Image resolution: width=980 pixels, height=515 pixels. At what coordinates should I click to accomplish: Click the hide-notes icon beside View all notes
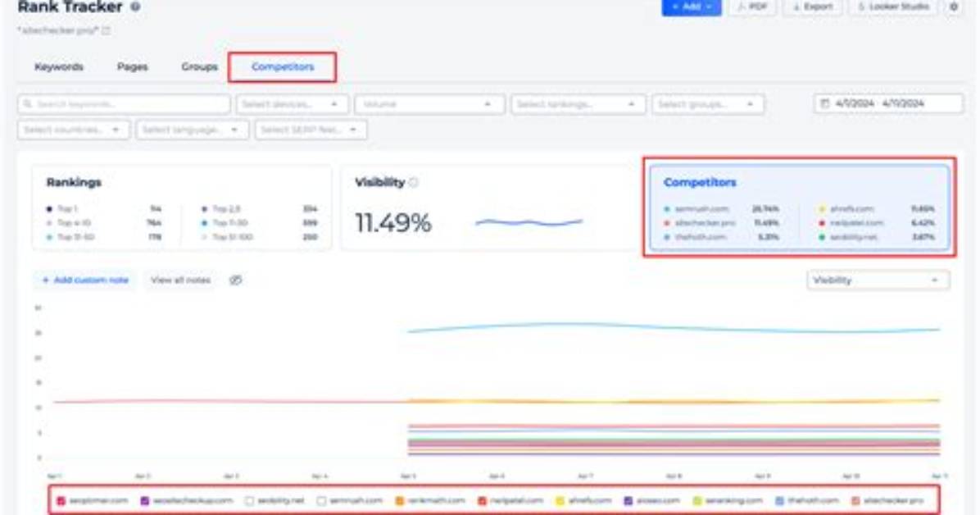click(x=236, y=280)
